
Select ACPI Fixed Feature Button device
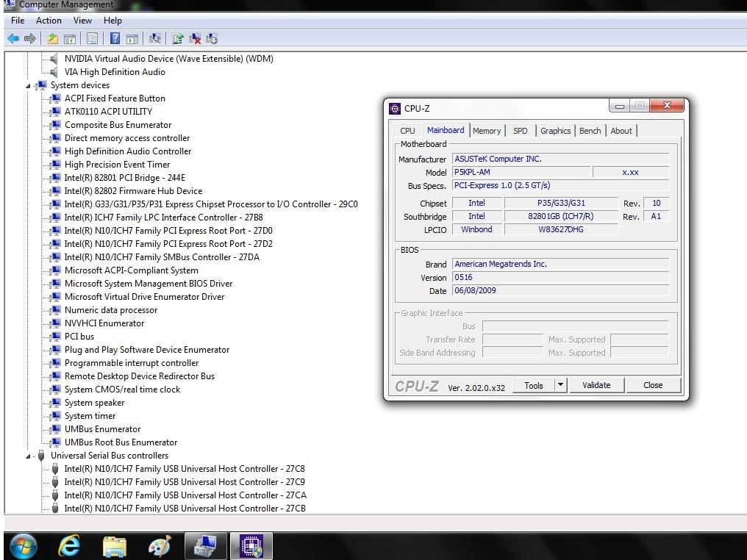[115, 98]
